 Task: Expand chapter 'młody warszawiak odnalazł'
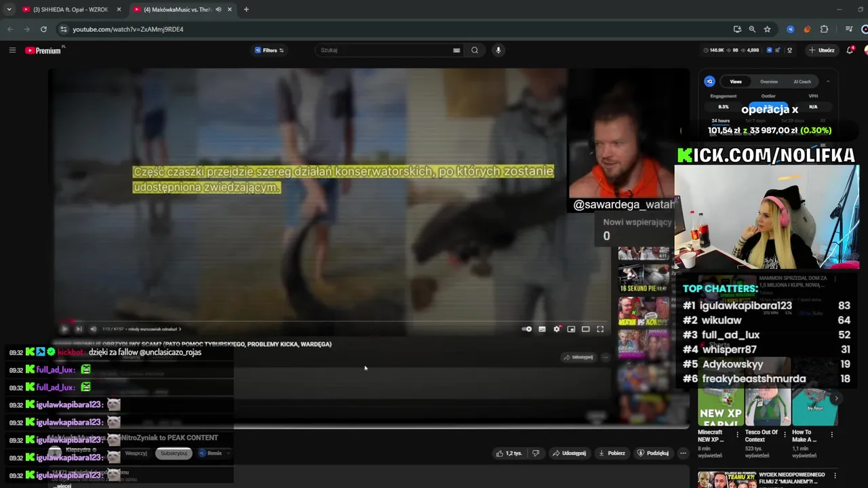click(x=155, y=329)
